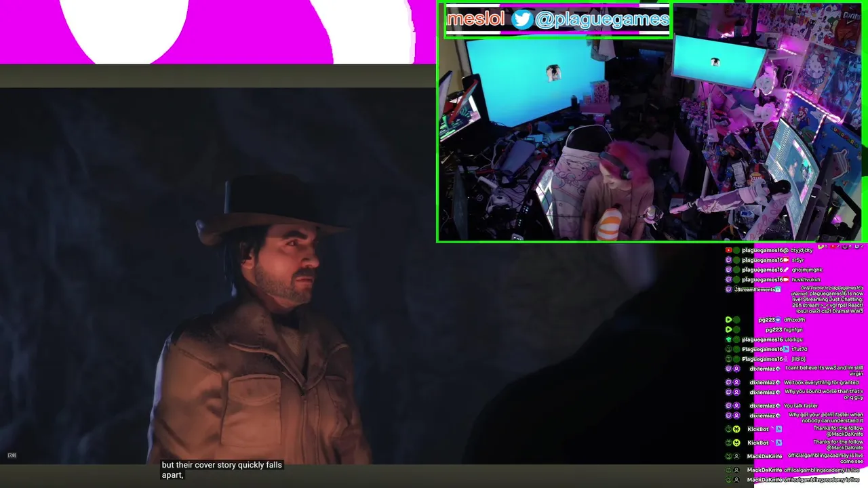
Task: Click username pg223 beside 'dfhzxdfh'
Action: (x=766, y=320)
